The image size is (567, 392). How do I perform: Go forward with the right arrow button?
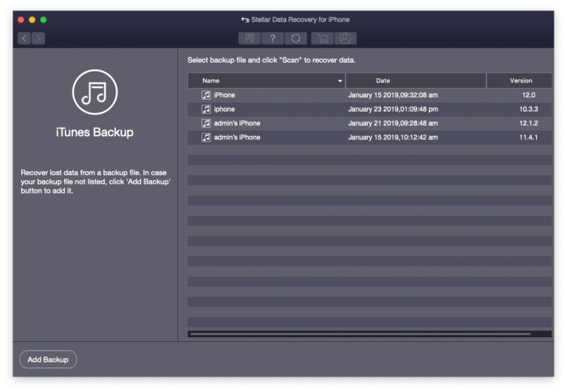pos(38,38)
